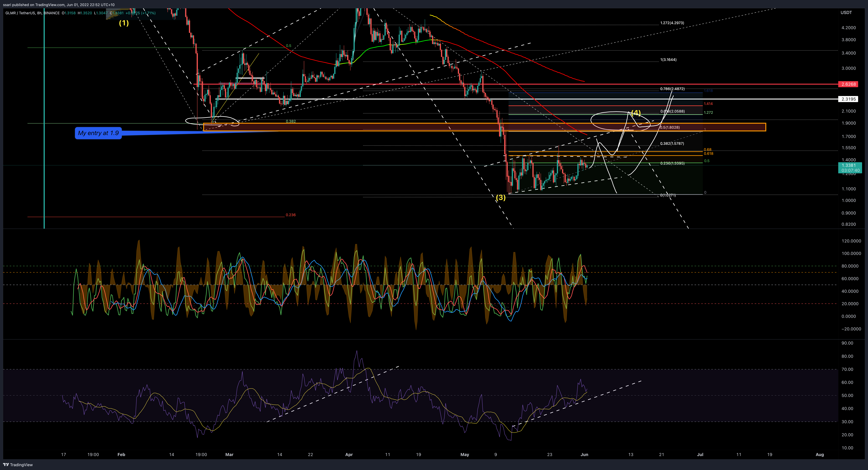The image size is (868, 470).
Task: Select the yellow wave label (1)
Action: (124, 23)
